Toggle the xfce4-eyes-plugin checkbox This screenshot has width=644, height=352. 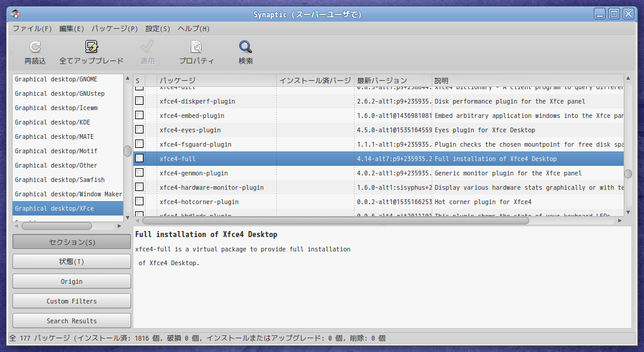coord(139,129)
